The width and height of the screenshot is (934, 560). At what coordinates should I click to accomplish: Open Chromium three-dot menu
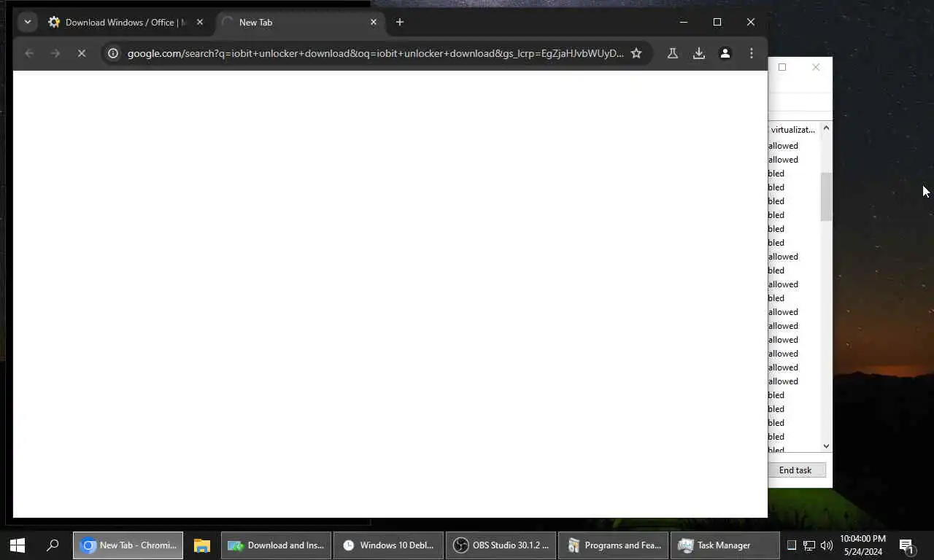[x=752, y=53]
